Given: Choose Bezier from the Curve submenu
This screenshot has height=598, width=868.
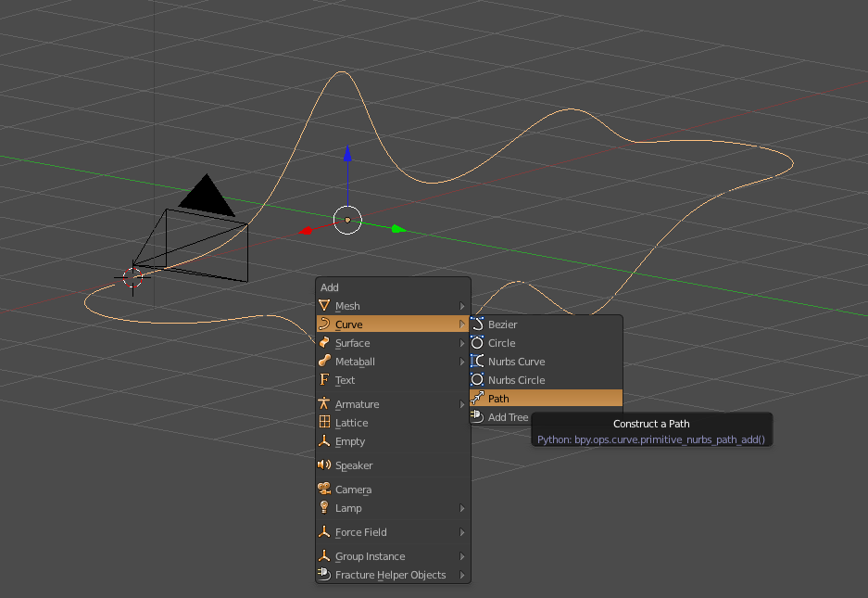Looking at the screenshot, I should 546,324.
